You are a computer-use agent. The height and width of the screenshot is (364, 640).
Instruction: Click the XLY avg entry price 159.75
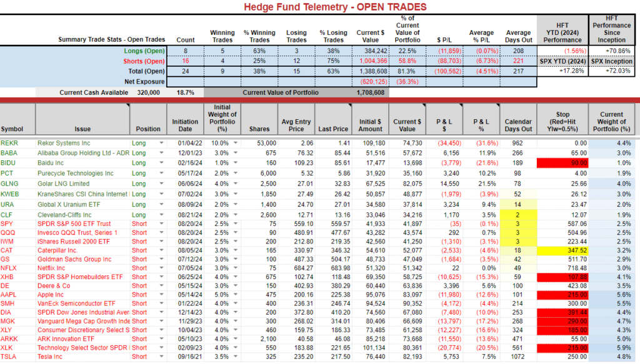[296, 330]
